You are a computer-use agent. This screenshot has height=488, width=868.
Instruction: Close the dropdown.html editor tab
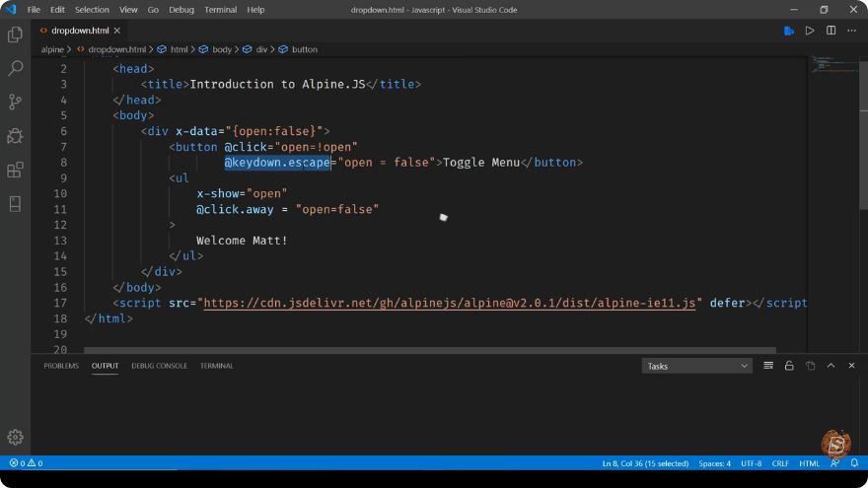coord(116,31)
